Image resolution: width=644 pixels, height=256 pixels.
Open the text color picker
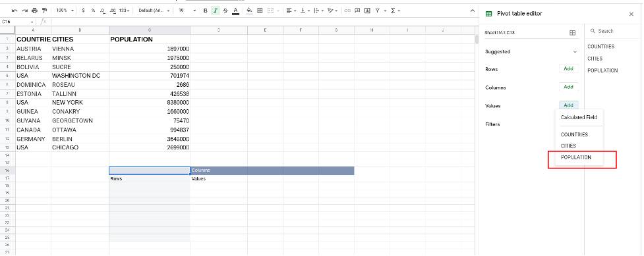pos(235,11)
